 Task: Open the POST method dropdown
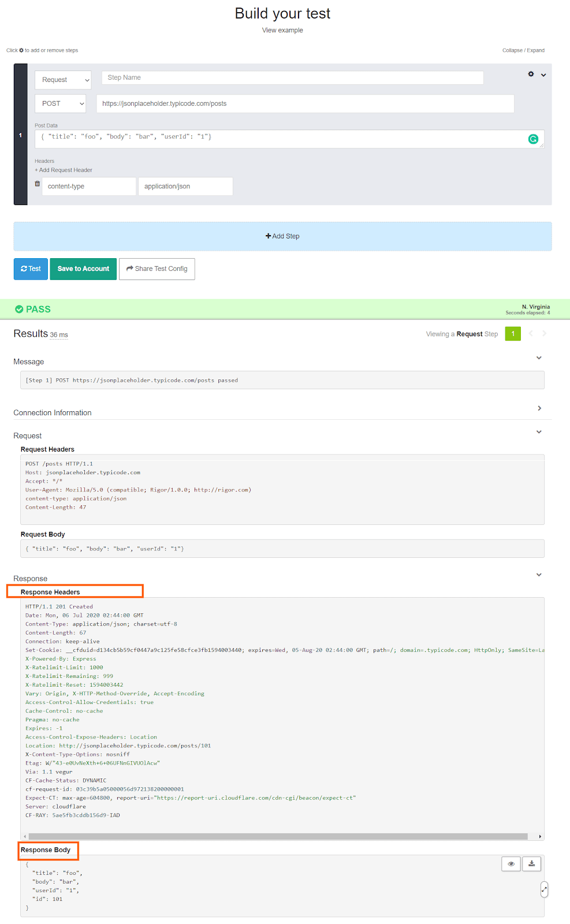(x=60, y=103)
